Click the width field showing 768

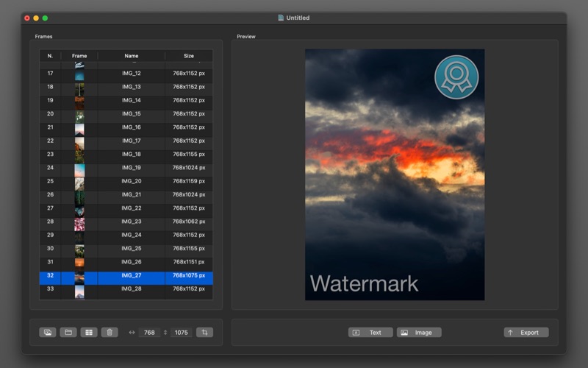click(149, 333)
